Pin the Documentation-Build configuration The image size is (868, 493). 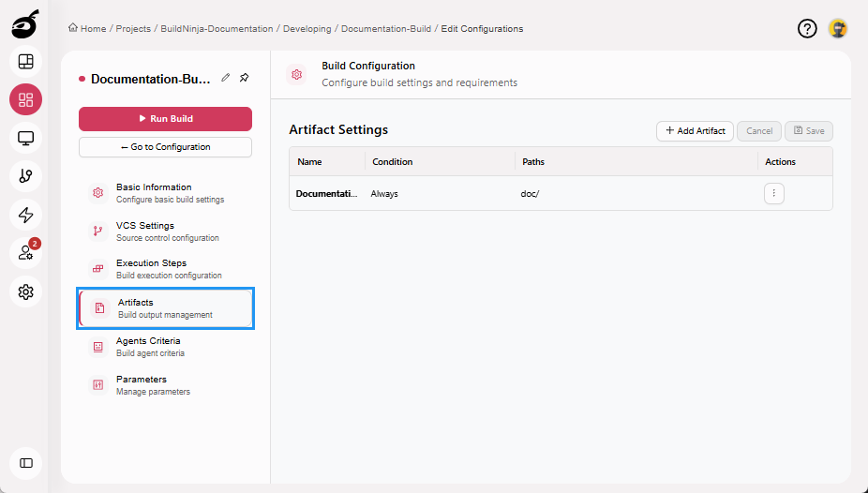[x=245, y=79]
